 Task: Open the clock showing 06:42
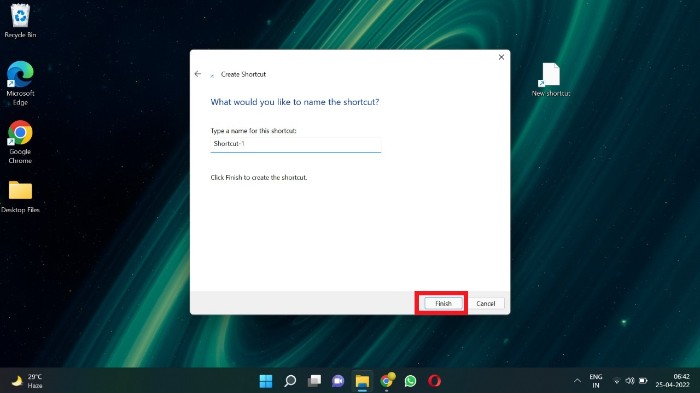pos(673,381)
